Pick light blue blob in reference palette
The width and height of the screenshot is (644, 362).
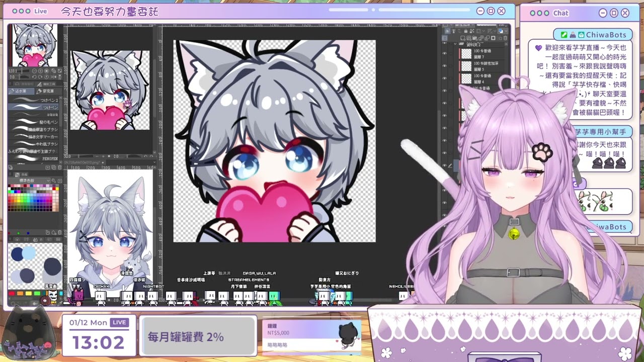(29, 253)
